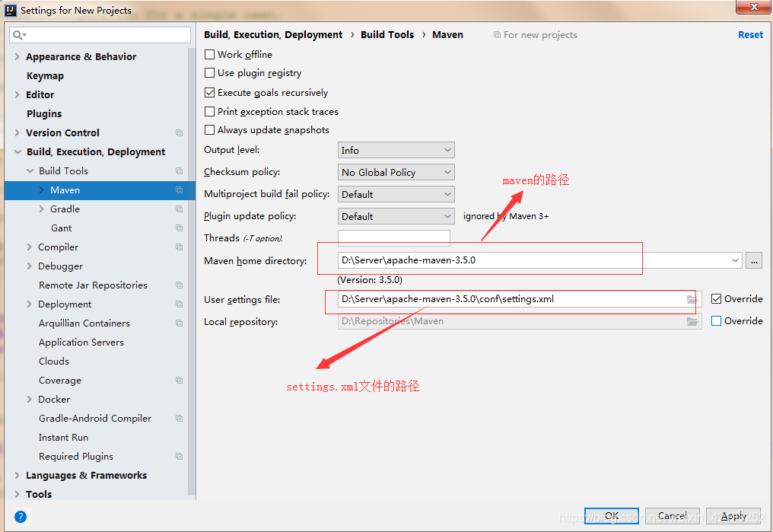This screenshot has width=773, height=532.
Task: Uncheck Execute goals recursively
Action: 209,92
